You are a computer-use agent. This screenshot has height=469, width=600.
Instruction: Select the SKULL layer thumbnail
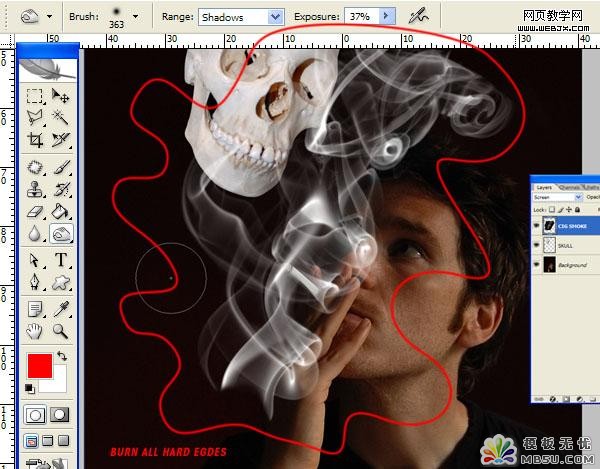click(x=549, y=245)
